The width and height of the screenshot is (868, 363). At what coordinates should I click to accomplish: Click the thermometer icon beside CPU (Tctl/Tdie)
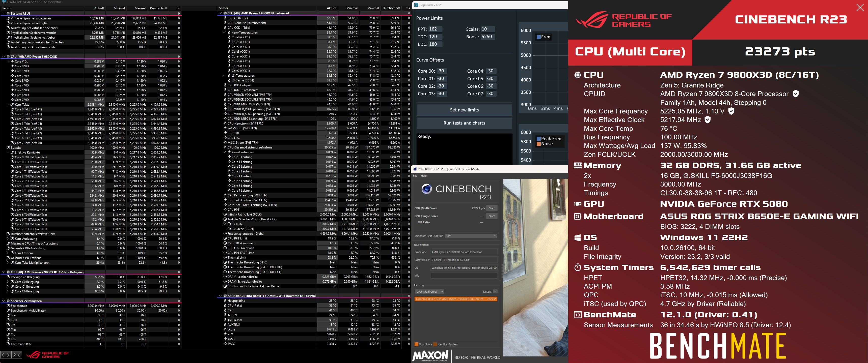[225, 18]
